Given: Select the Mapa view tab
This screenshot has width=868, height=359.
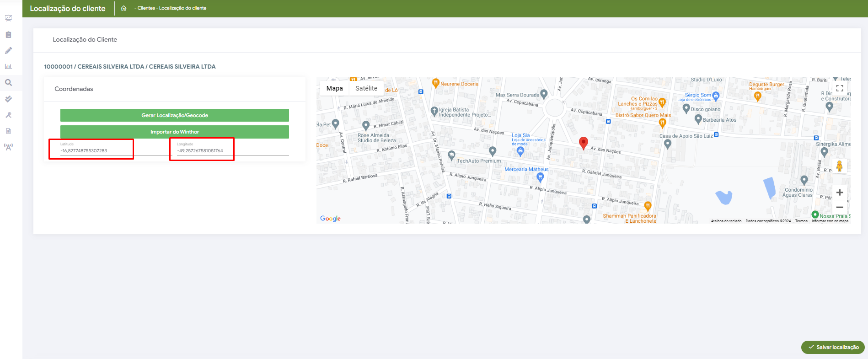Looking at the screenshot, I should point(334,88).
